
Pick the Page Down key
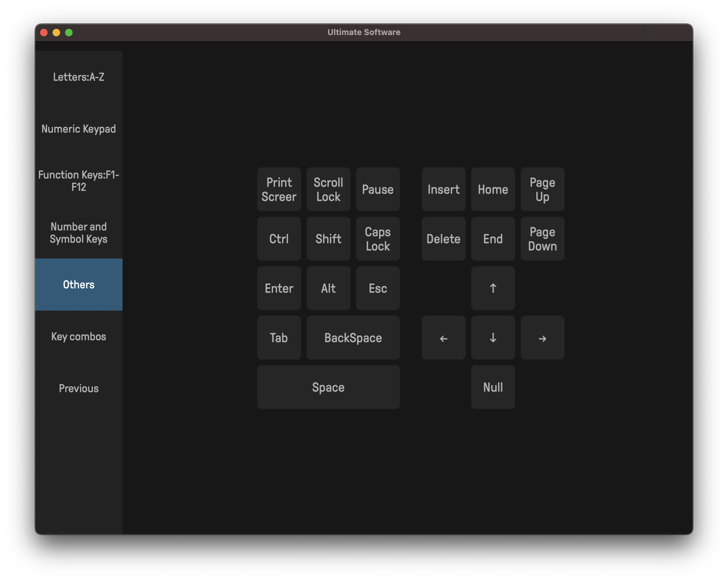point(542,239)
